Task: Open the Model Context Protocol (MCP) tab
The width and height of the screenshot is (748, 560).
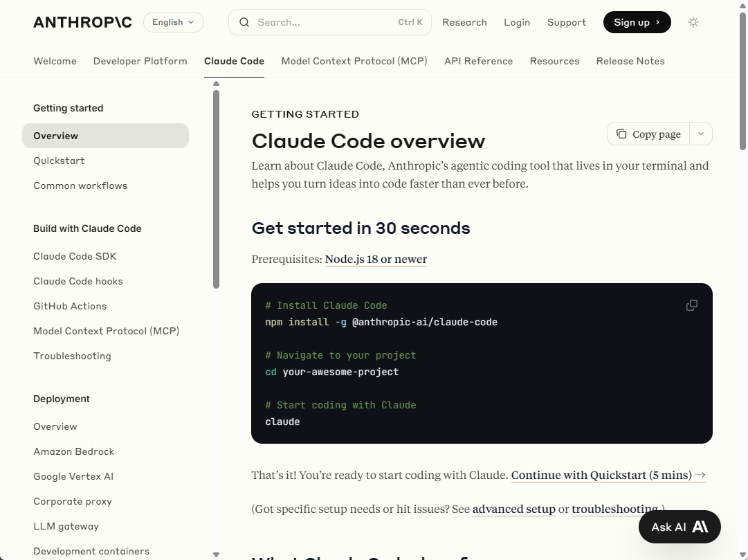Action: click(x=354, y=61)
